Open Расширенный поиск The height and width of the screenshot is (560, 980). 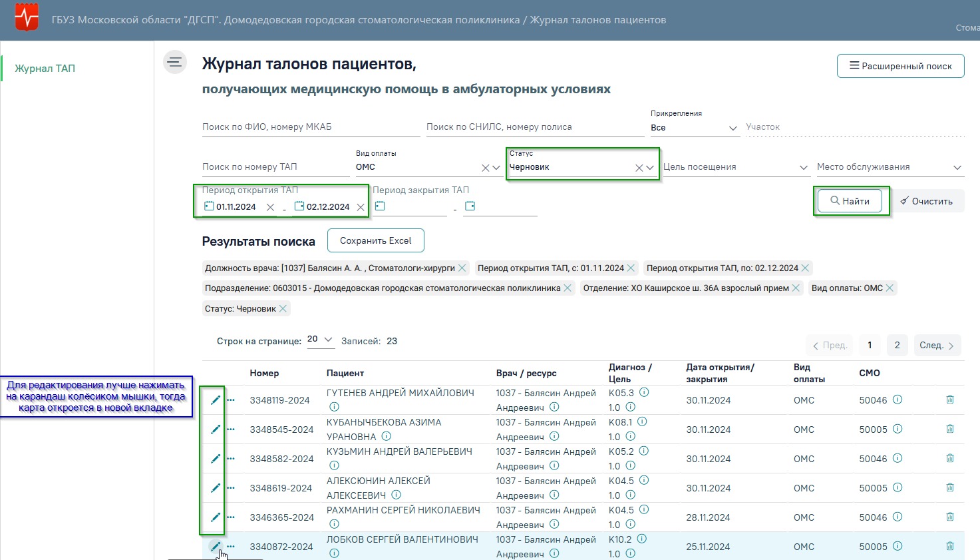[901, 66]
